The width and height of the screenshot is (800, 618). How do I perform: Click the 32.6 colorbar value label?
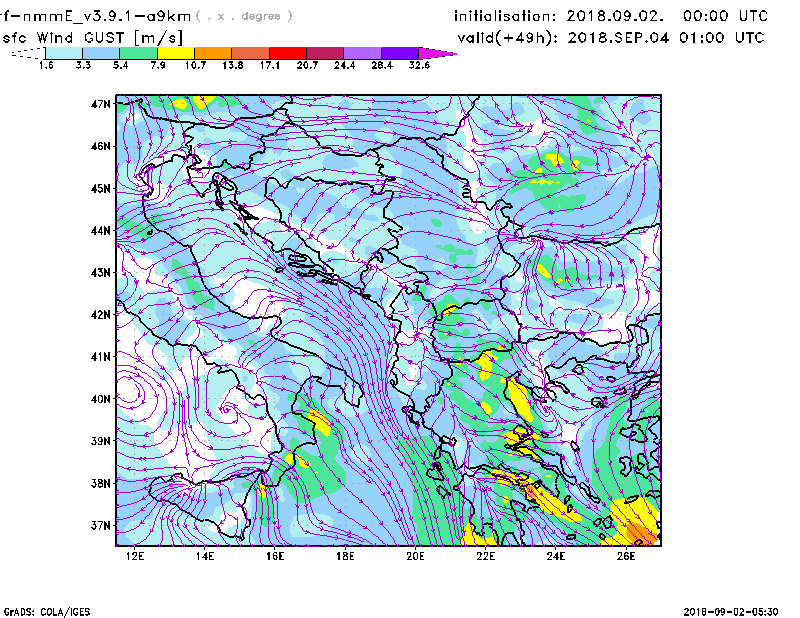[x=419, y=65]
